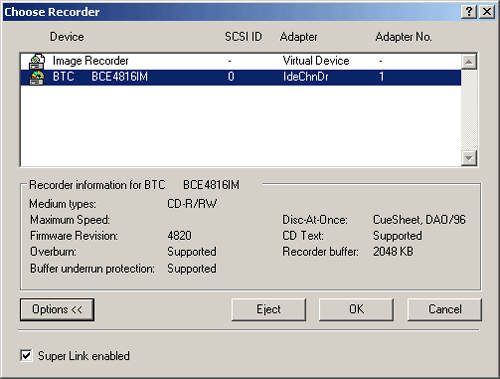Click the Cancel button
Image resolution: width=500 pixels, height=379 pixels.
[445, 309]
